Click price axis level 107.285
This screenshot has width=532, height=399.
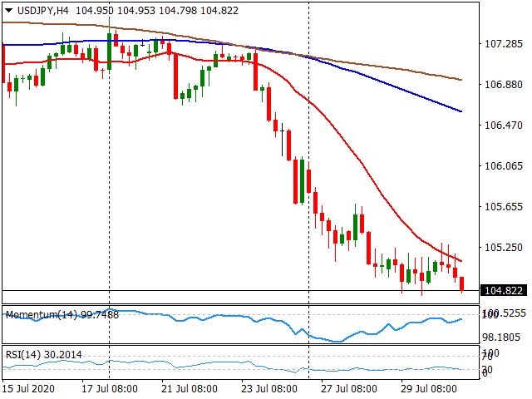click(x=504, y=44)
